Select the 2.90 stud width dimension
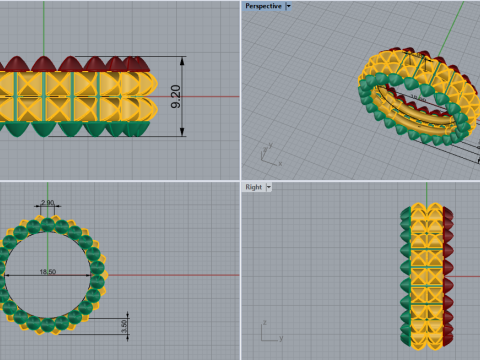The height and width of the screenshot is (360, 480). (47, 202)
